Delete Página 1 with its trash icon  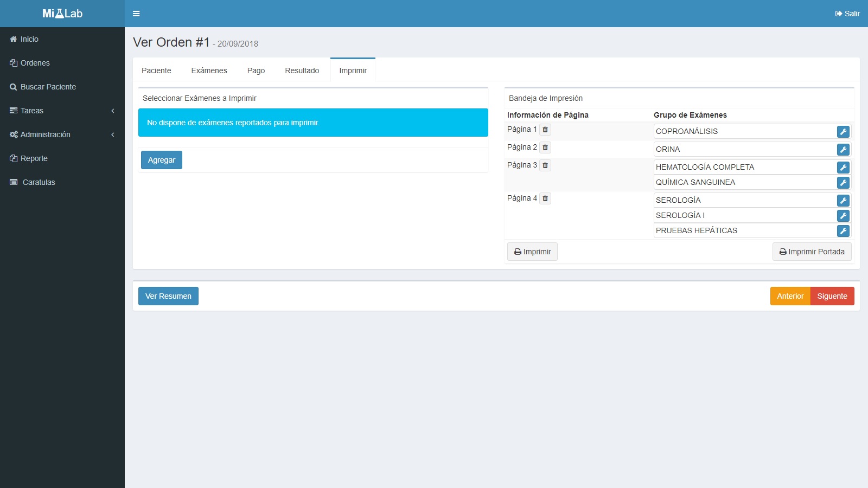click(x=545, y=130)
